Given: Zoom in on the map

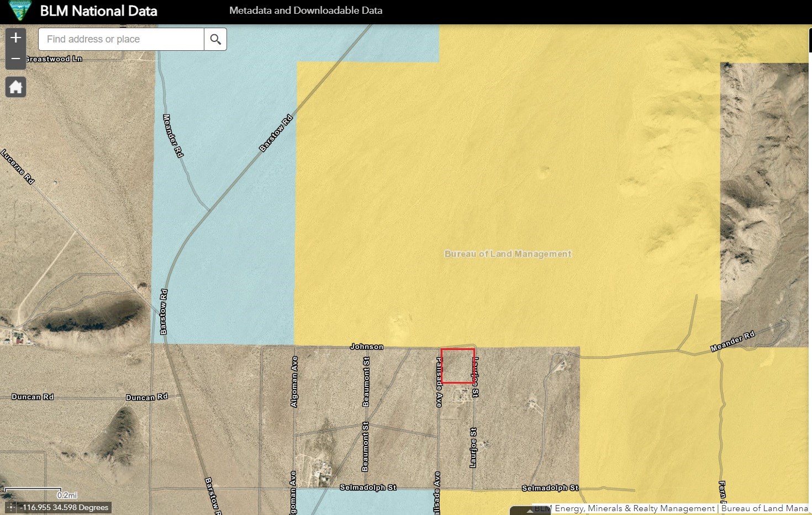Looking at the screenshot, I should pos(15,38).
